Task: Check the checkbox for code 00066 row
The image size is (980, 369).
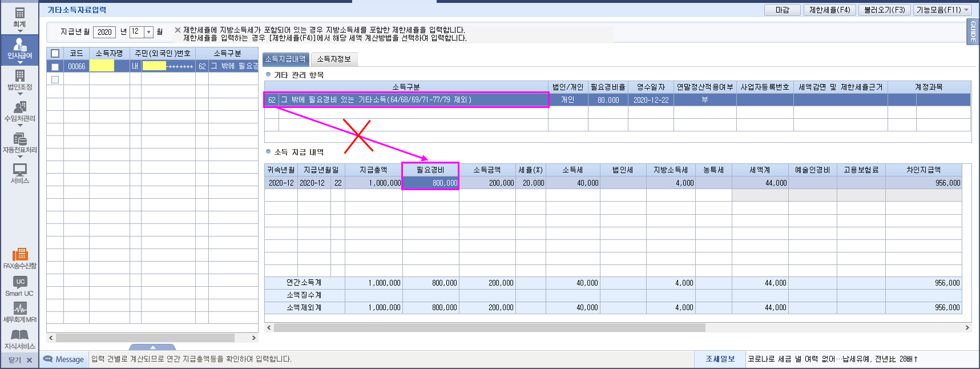Action: click(55, 66)
